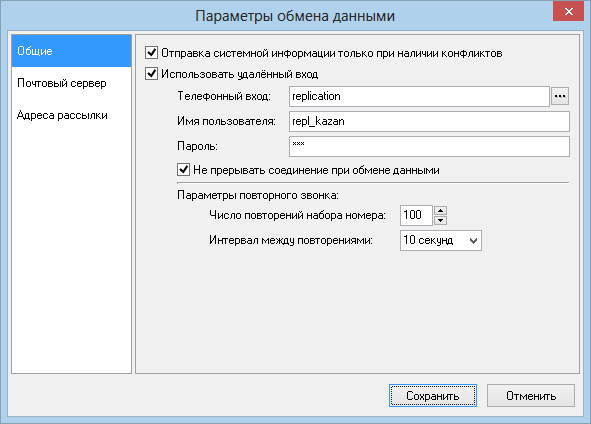Click the ellipsis browse button next to Телефонный вход
The image size is (591, 424).
tap(560, 96)
